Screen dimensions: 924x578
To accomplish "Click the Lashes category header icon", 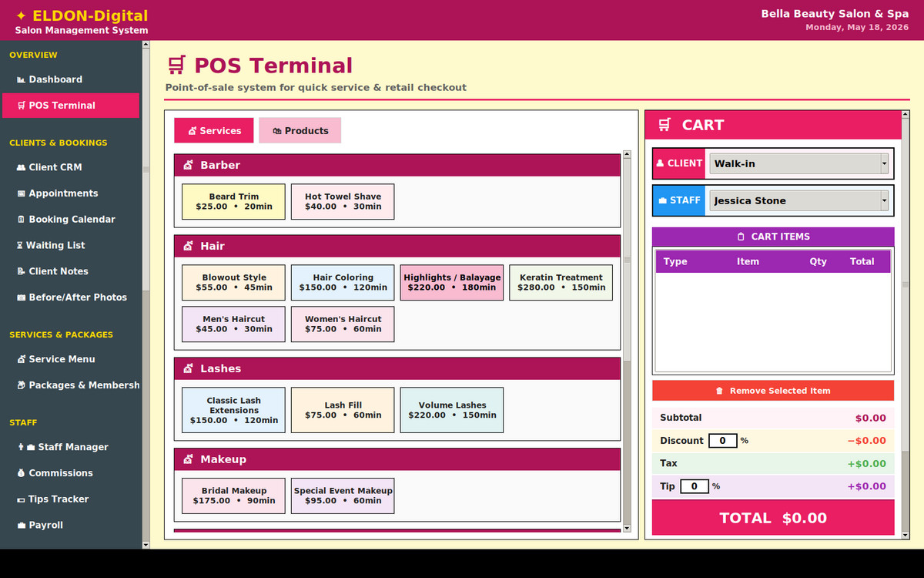I will click(x=188, y=368).
